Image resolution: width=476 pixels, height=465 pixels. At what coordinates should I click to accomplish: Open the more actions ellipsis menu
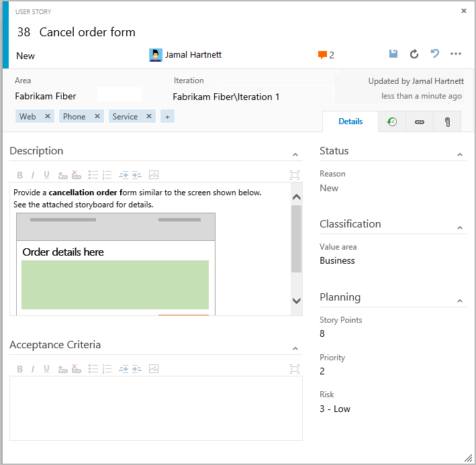[x=456, y=54]
